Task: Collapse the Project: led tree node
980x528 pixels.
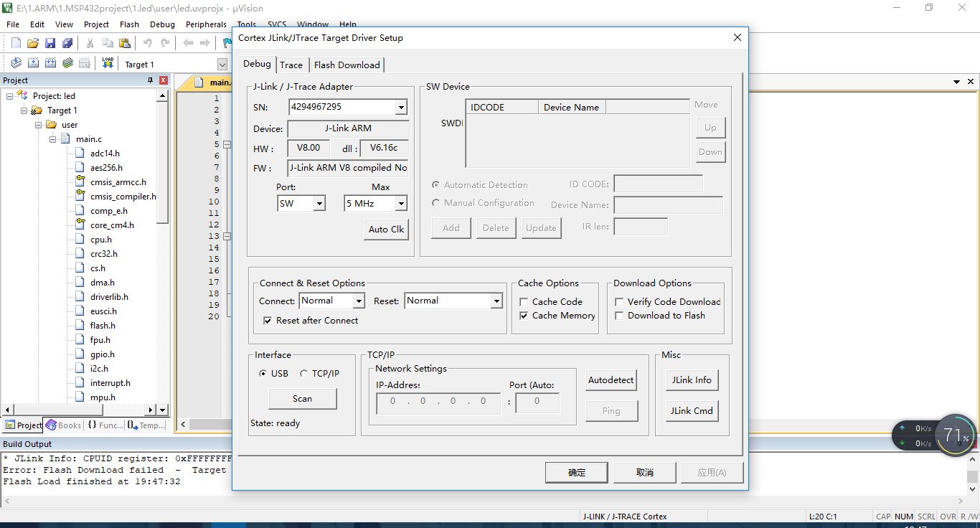Action: tap(10, 96)
